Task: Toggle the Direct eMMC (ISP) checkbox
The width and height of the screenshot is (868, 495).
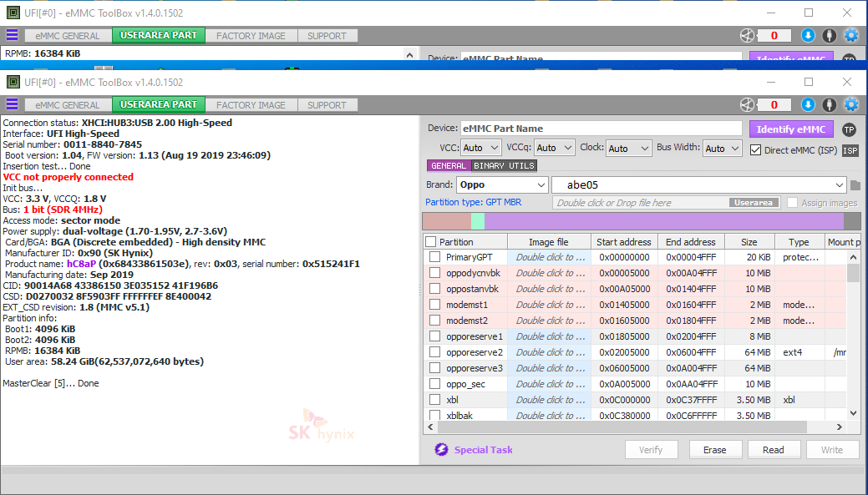Action: [x=756, y=149]
